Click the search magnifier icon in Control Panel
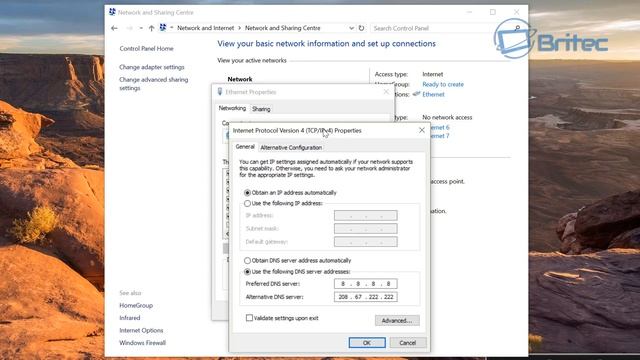640x360 pixels. point(517,28)
